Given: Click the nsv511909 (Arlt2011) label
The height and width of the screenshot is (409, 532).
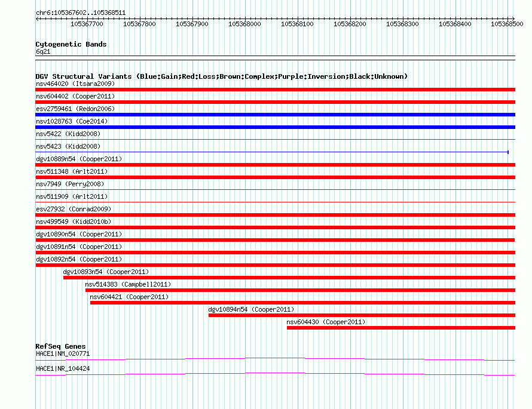Looking at the screenshot, I should coord(72,196).
